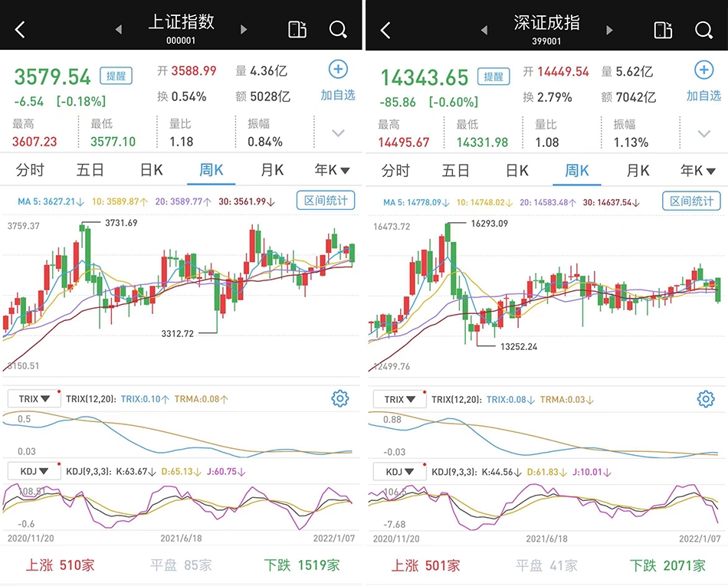728x586 pixels.
Task: Tap J:10.01 value in KDJ legend
Action: coord(592,472)
